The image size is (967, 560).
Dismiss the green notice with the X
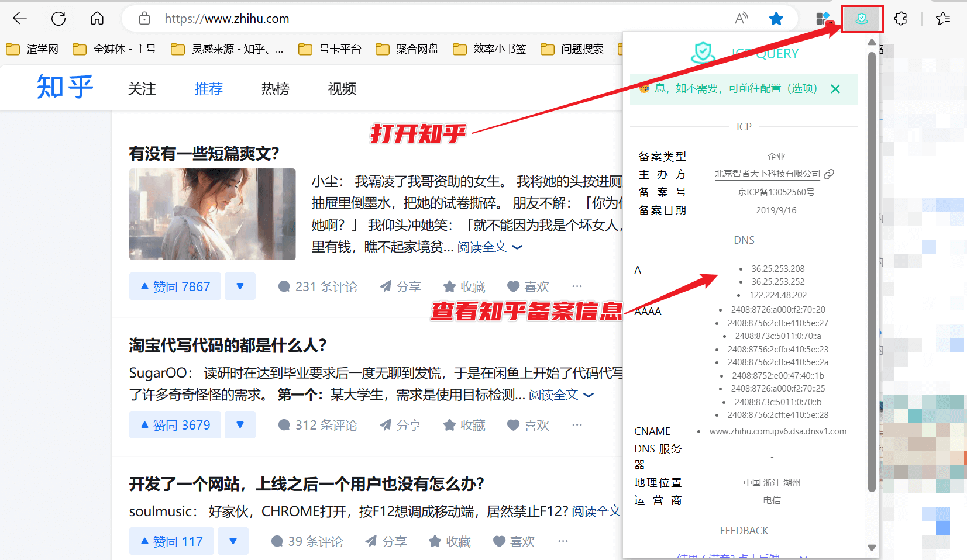[835, 89]
